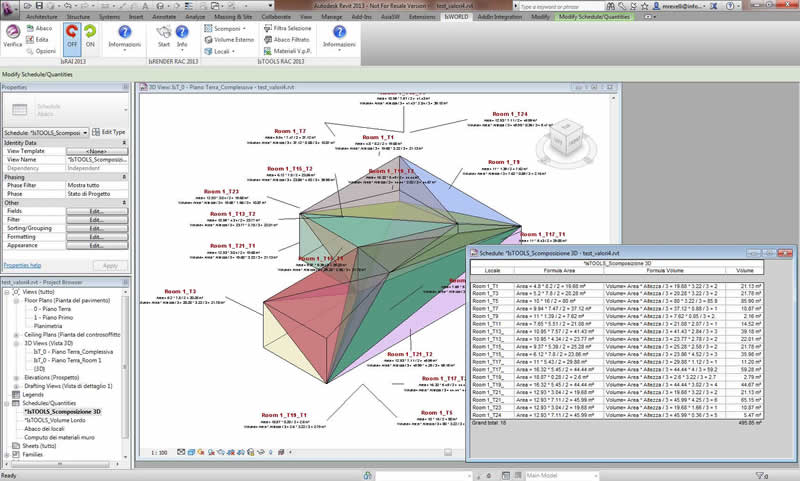Click Filtra Selezione tool
The image size is (800, 481).
click(x=287, y=28)
